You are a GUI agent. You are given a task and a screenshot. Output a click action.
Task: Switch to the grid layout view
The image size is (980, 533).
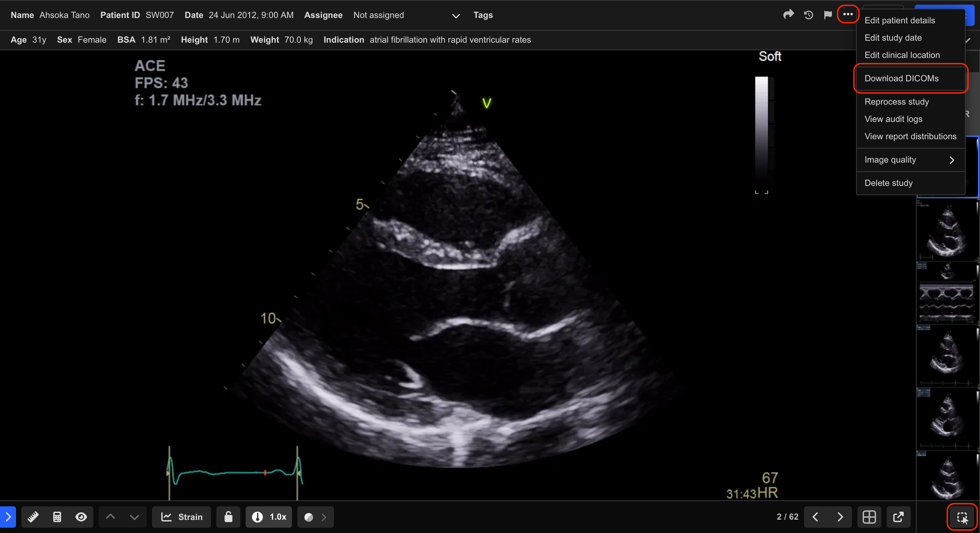[x=869, y=517]
